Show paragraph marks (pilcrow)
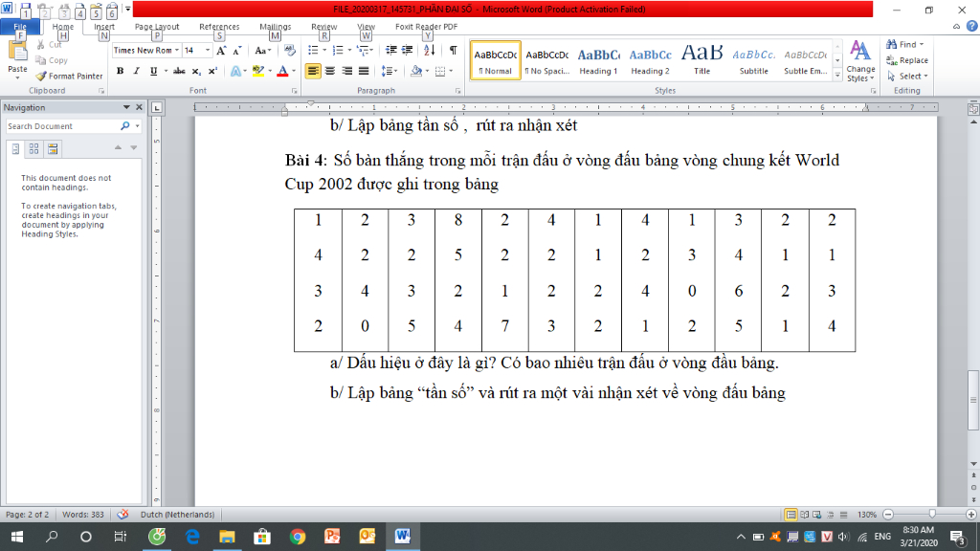This screenshot has width=980, height=551. (x=453, y=50)
